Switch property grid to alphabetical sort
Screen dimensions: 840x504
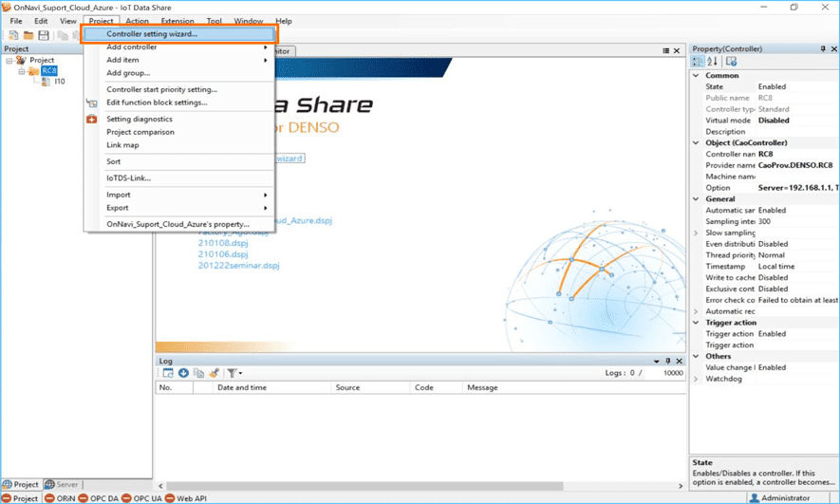713,62
